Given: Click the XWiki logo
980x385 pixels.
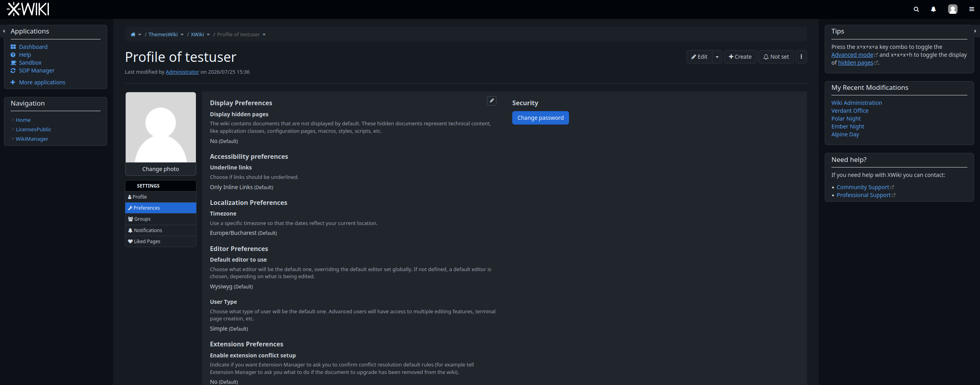Looking at the screenshot, I should [28, 9].
